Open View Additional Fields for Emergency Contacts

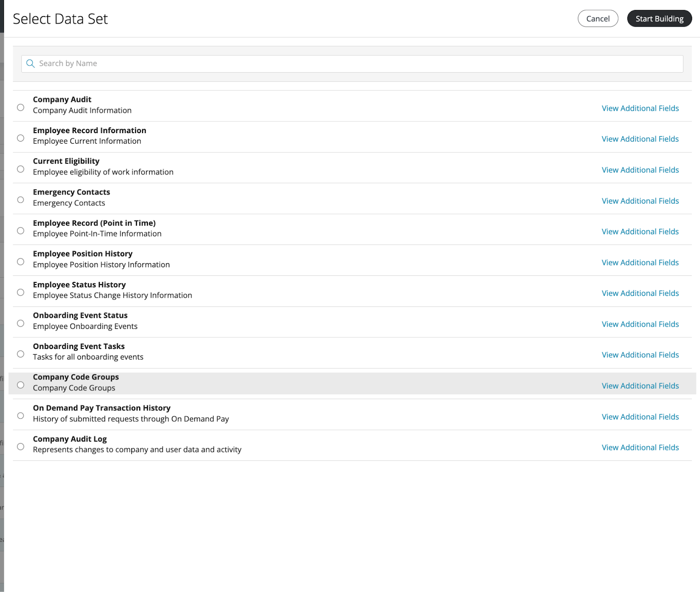[640, 201]
